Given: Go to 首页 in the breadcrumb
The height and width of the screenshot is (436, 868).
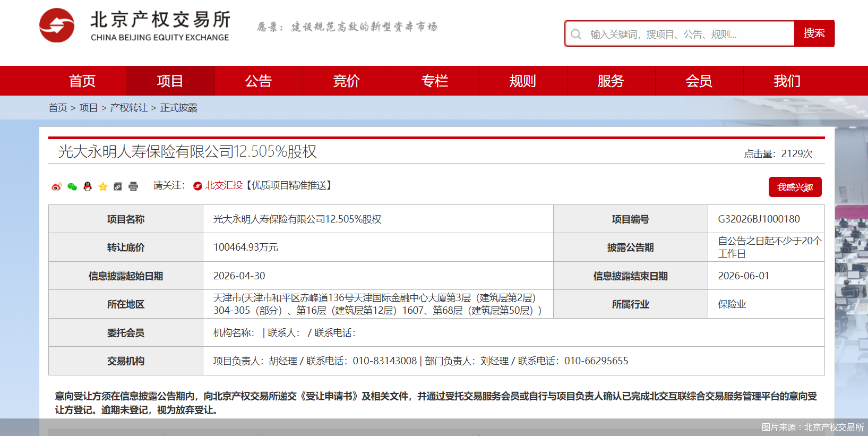Looking at the screenshot, I should (58, 108).
